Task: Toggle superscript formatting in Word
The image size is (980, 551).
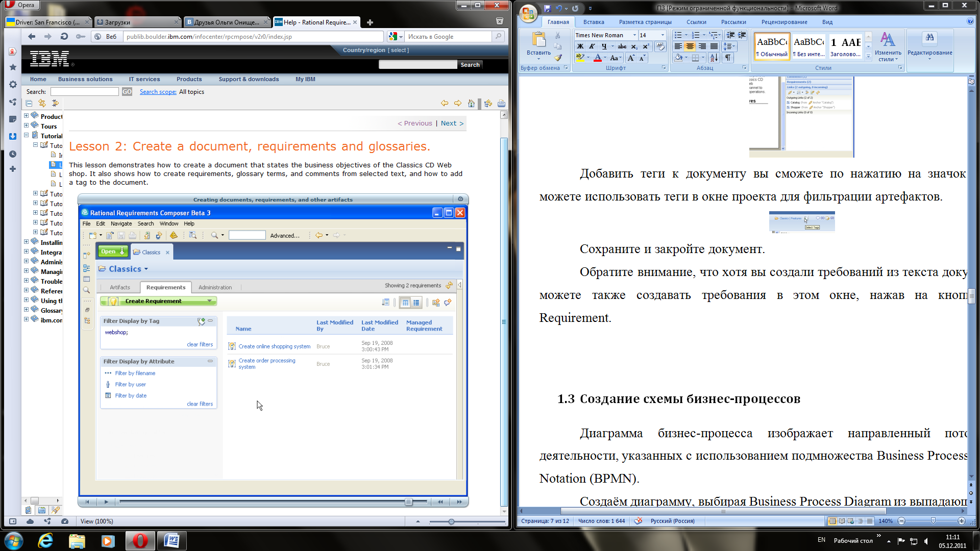Action: click(646, 46)
